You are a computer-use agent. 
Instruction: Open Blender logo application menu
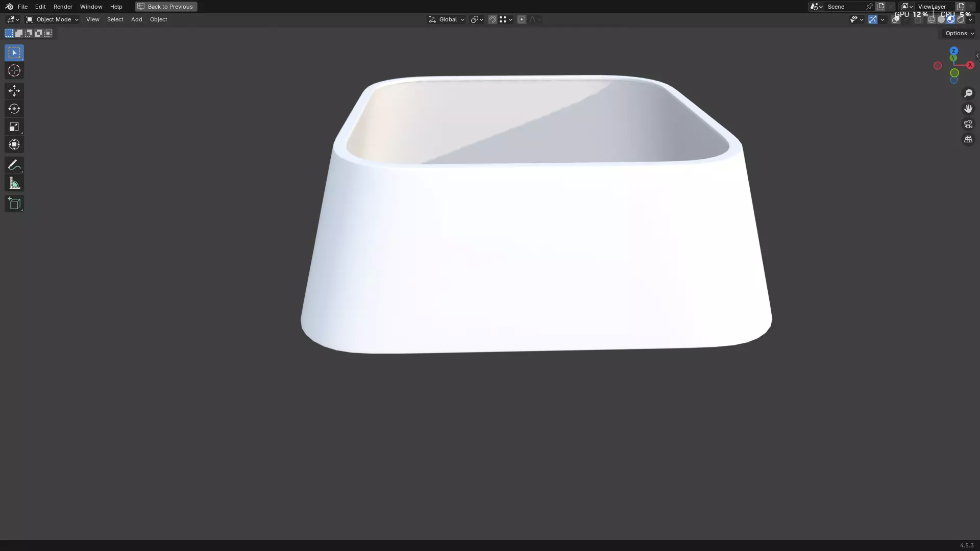9,7
